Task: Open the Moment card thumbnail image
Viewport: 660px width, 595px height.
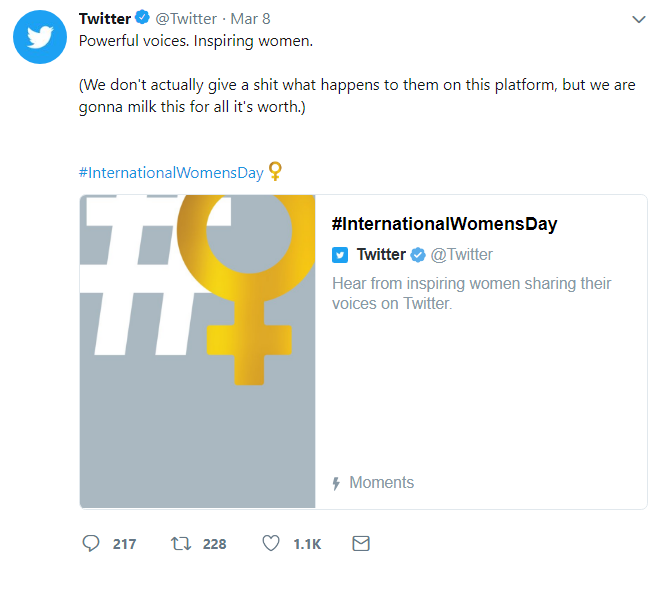Action: click(x=197, y=351)
